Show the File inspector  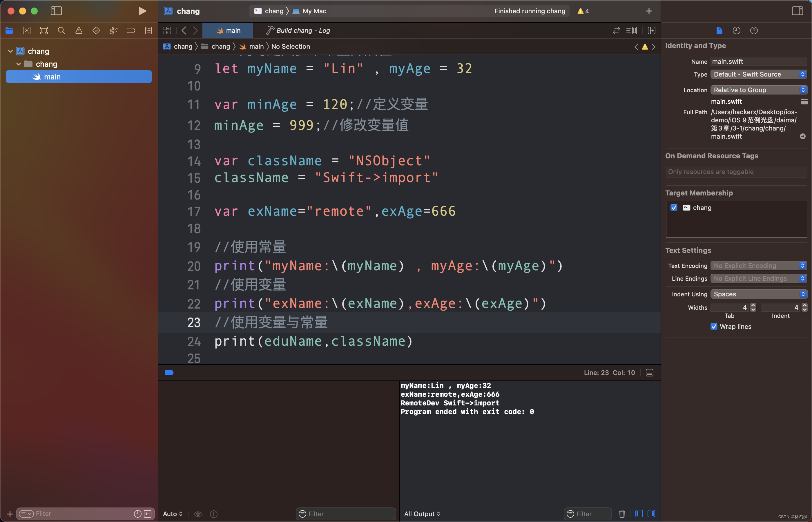[719, 30]
